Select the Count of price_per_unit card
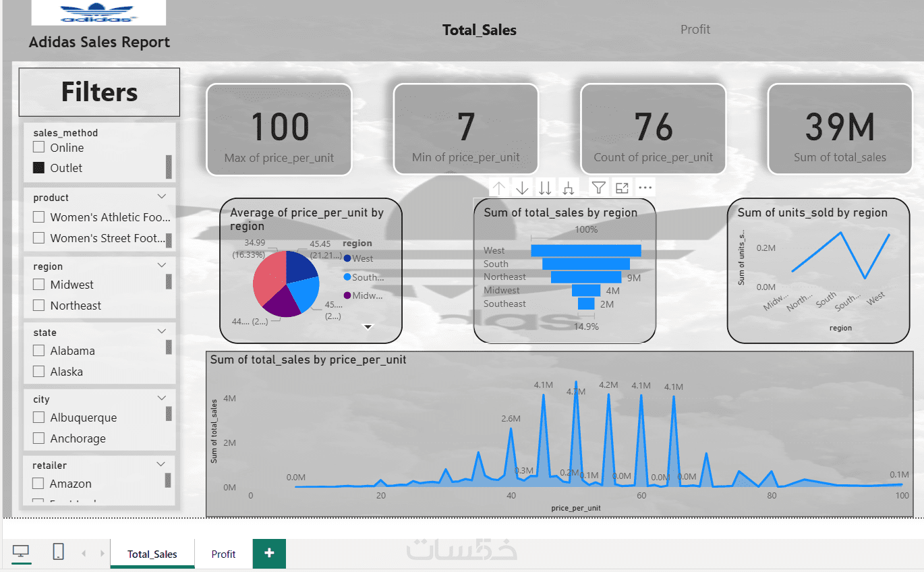The width and height of the screenshot is (924, 572). [x=654, y=130]
